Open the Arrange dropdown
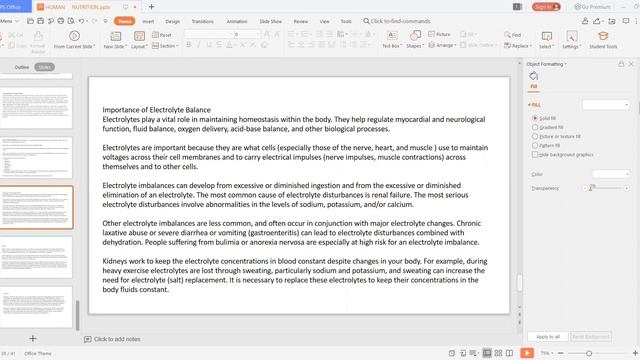The height and width of the screenshot is (360, 640). tap(442, 45)
